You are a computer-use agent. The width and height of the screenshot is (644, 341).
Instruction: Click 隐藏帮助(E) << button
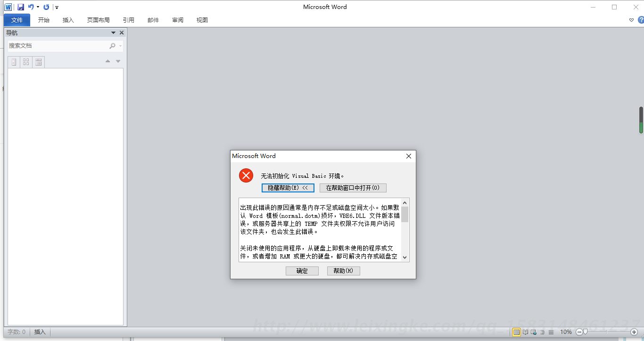click(288, 188)
